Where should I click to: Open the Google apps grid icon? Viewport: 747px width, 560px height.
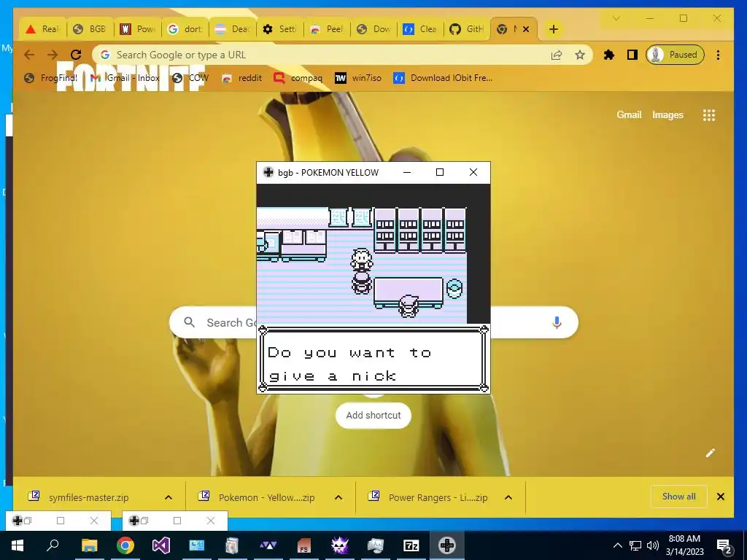coord(709,115)
